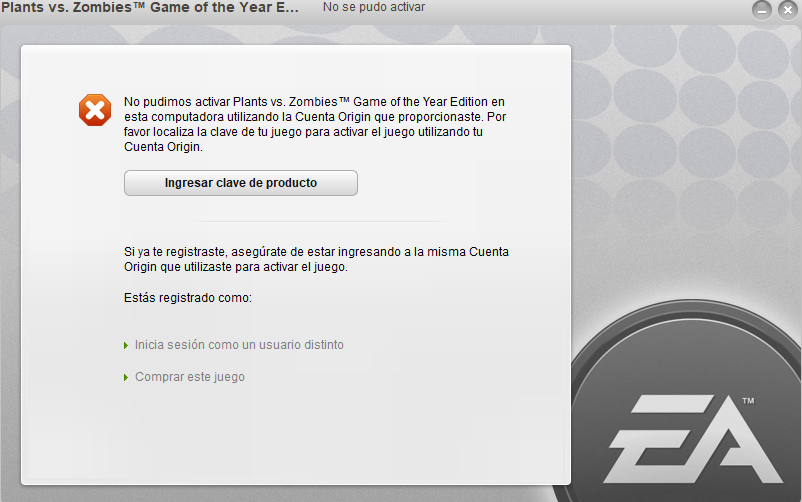The height and width of the screenshot is (502, 802).
Task: Click the TM mark beside EA logo
Action: pyautogui.click(x=748, y=401)
